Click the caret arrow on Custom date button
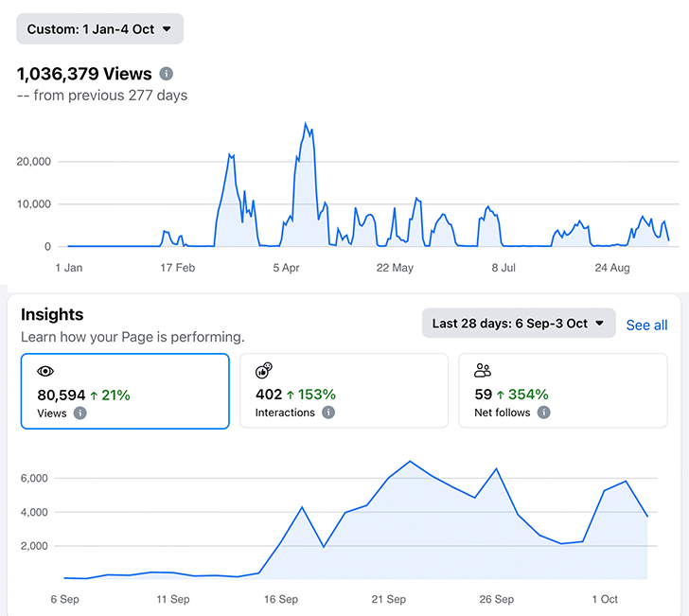This screenshot has height=616, width=689. pyautogui.click(x=167, y=29)
